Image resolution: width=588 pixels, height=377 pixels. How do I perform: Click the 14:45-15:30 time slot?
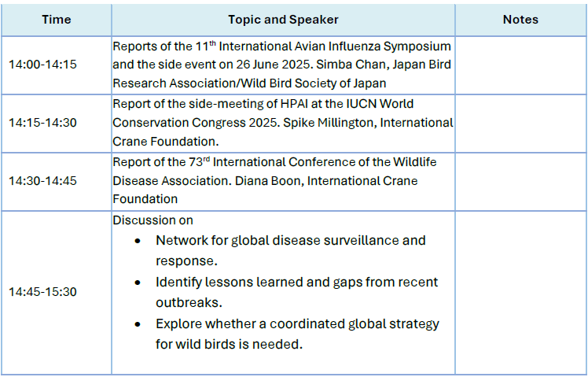click(42, 292)
